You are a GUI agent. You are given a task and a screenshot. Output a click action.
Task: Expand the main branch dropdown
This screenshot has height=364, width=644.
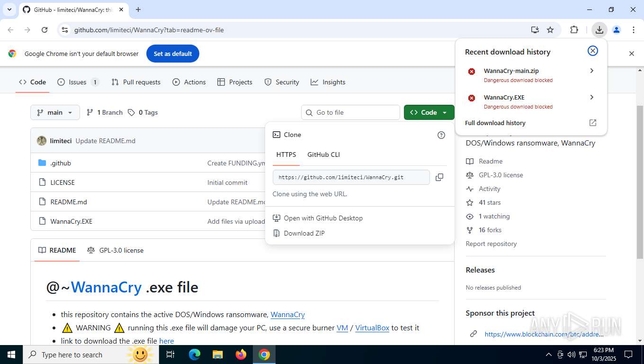coord(55,112)
